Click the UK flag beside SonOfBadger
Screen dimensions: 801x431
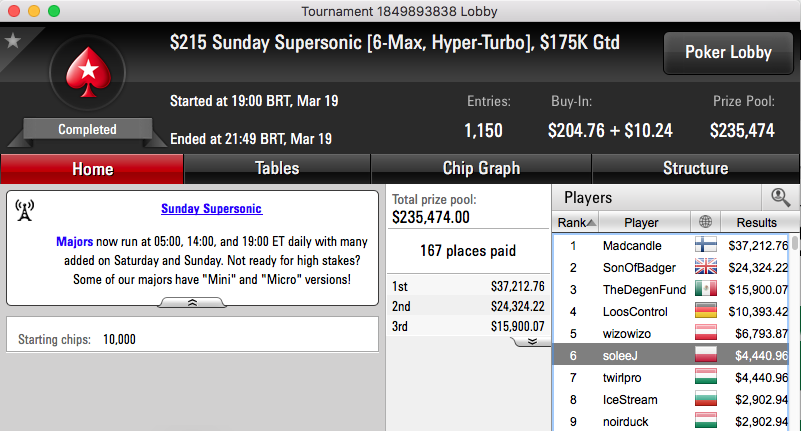pyautogui.click(x=705, y=267)
